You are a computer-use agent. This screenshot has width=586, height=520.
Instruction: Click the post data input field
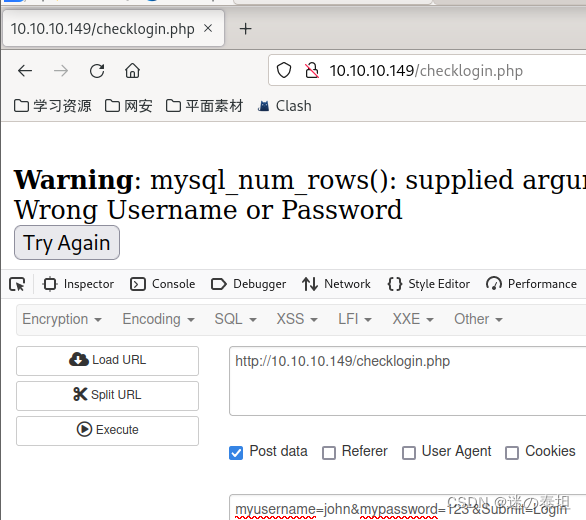point(407,508)
